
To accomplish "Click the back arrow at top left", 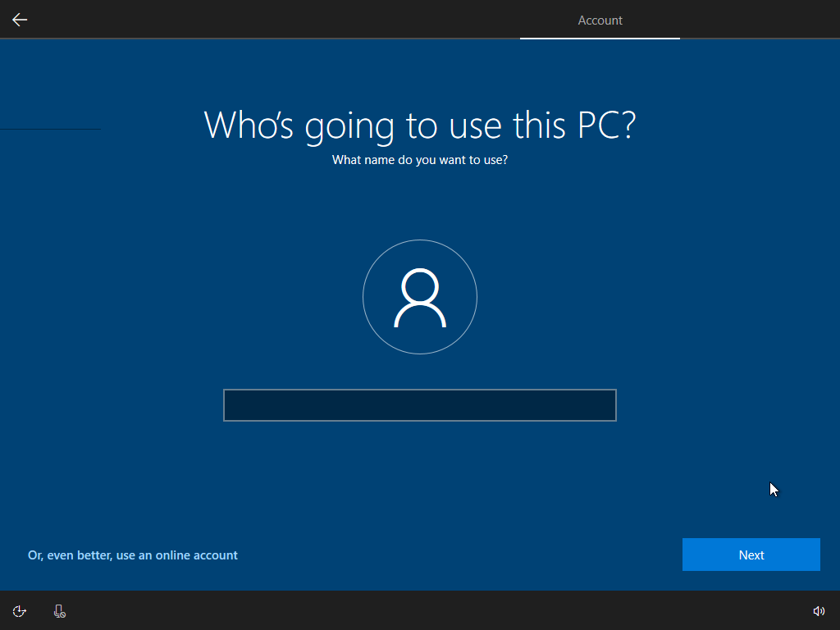I will pos(19,19).
